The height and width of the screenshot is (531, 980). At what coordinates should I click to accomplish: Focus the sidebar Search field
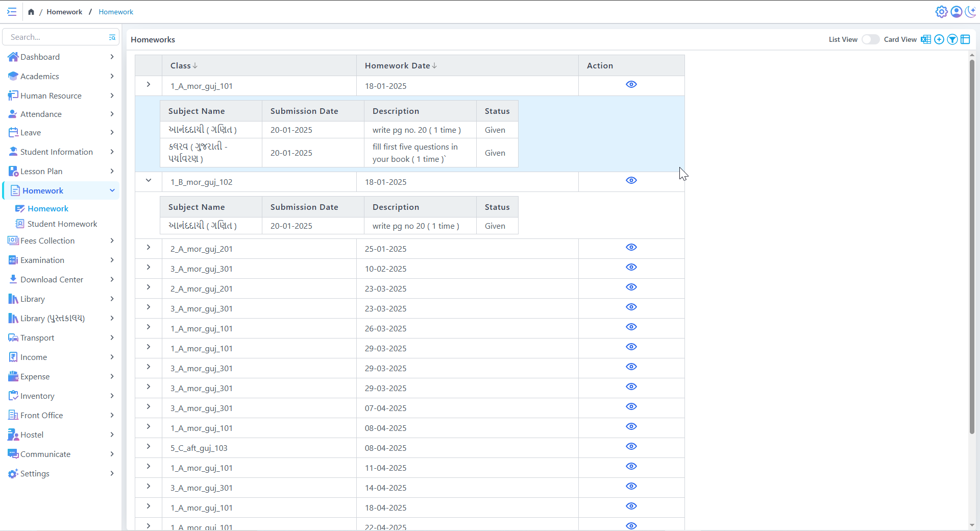point(56,37)
